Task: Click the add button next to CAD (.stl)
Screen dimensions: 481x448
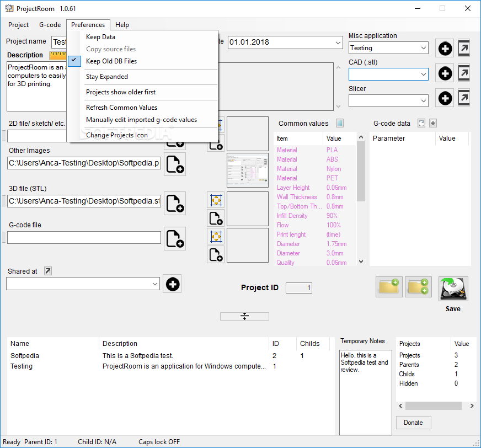Action: 445,73
